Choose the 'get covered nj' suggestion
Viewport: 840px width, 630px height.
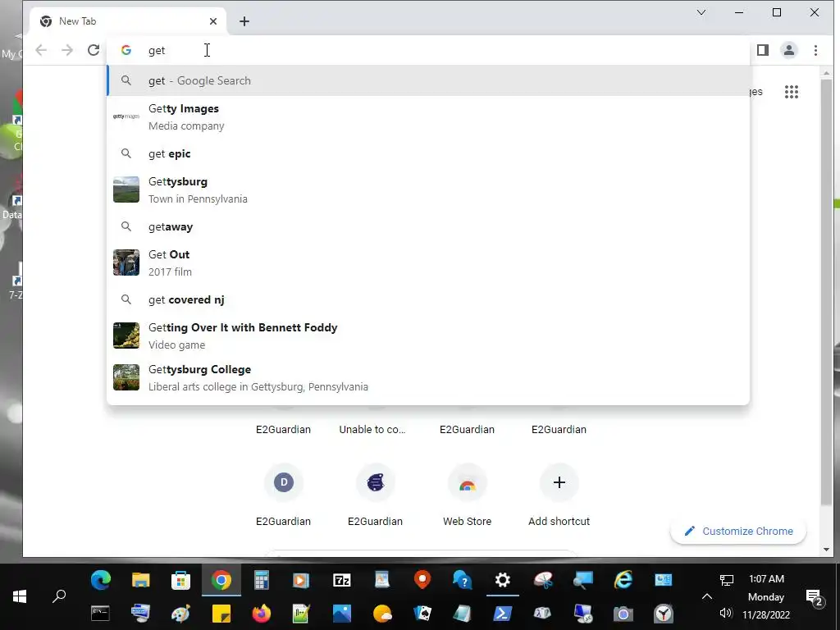pyautogui.click(x=428, y=299)
